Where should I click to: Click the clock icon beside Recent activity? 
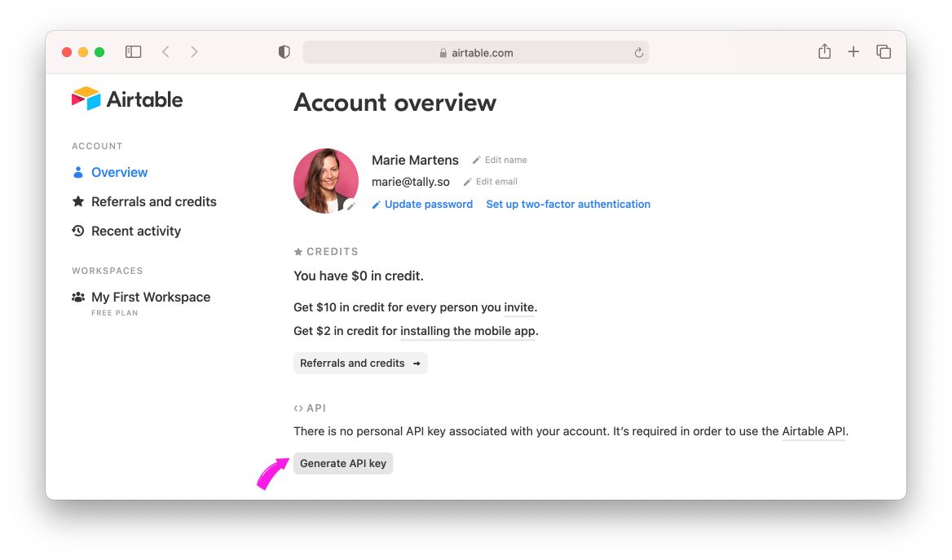78,231
